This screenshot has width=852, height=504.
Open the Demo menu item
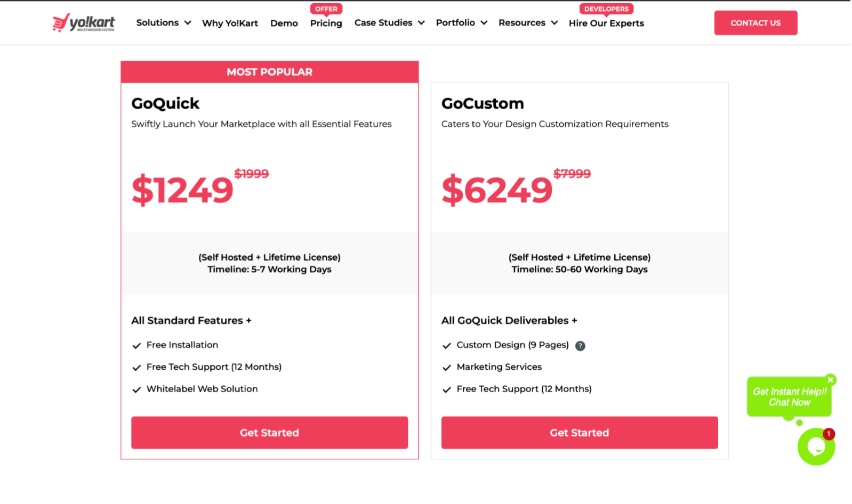(x=284, y=23)
